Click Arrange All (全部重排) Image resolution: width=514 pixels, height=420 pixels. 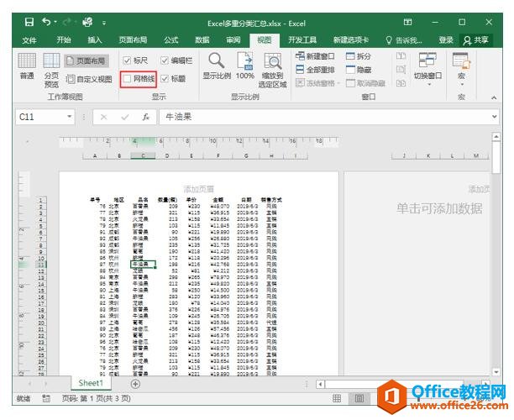(315, 70)
